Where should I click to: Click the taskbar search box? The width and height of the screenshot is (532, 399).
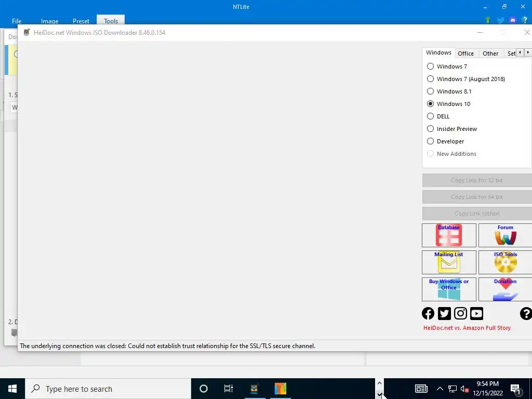[x=108, y=389]
